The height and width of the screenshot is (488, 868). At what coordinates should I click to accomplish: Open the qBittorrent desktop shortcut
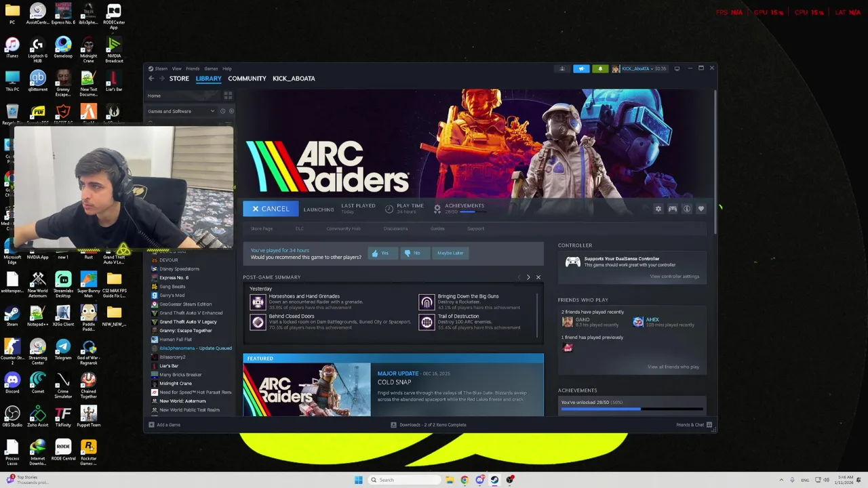tap(38, 81)
